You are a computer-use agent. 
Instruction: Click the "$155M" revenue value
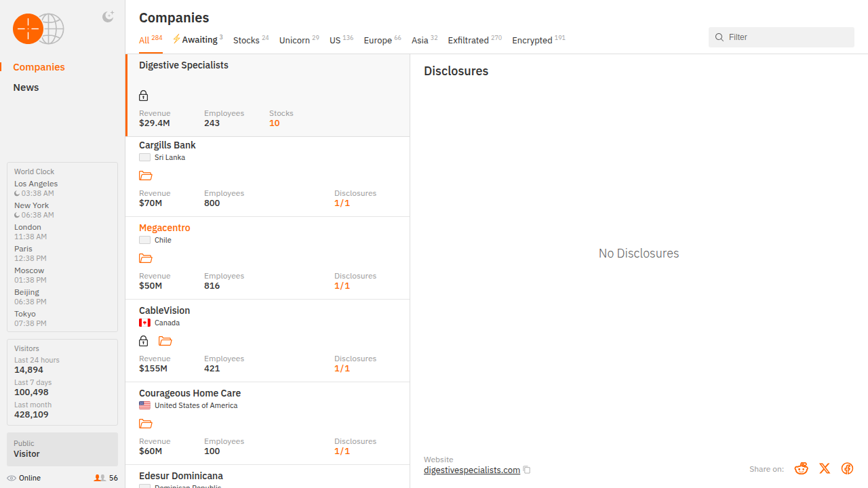click(x=153, y=369)
